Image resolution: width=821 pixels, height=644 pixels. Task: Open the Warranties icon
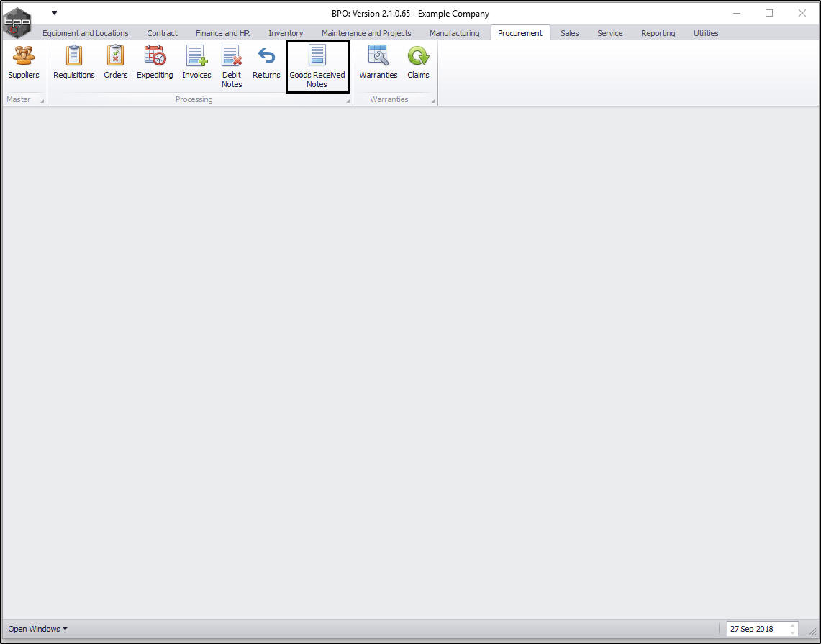[x=378, y=63]
